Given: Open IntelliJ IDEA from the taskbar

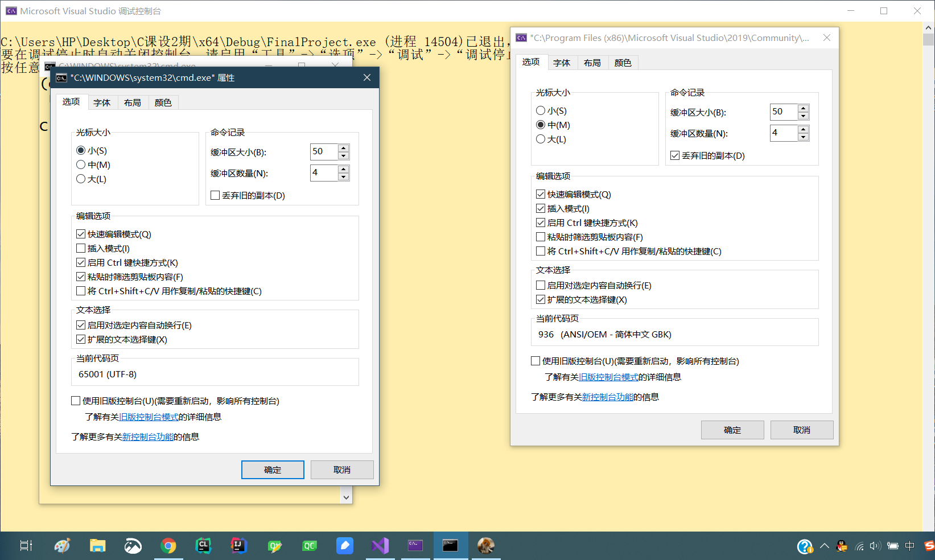Looking at the screenshot, I should click(x=238, y=546).
